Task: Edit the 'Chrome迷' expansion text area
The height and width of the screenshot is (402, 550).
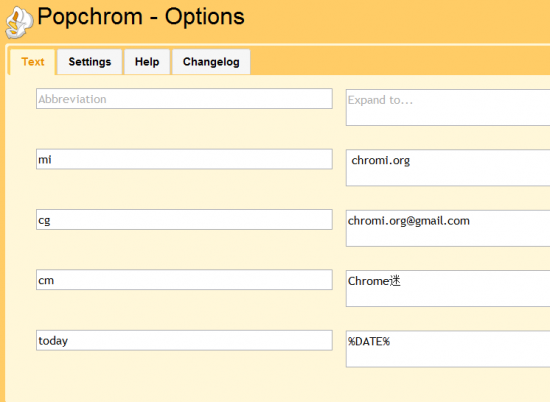Action: tap(448, 288)
